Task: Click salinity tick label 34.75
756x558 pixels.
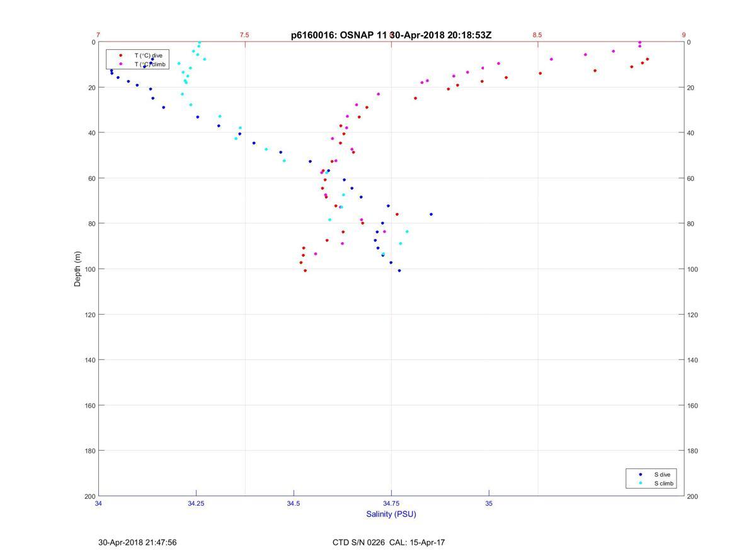Action: tap(391, 503)
